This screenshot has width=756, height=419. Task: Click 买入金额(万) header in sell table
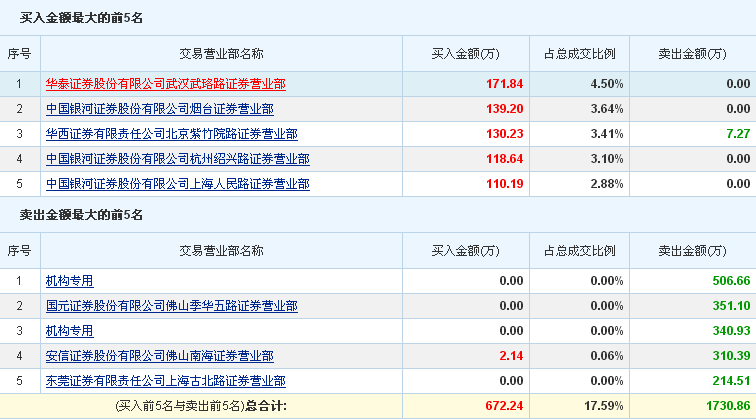point(466,251)
